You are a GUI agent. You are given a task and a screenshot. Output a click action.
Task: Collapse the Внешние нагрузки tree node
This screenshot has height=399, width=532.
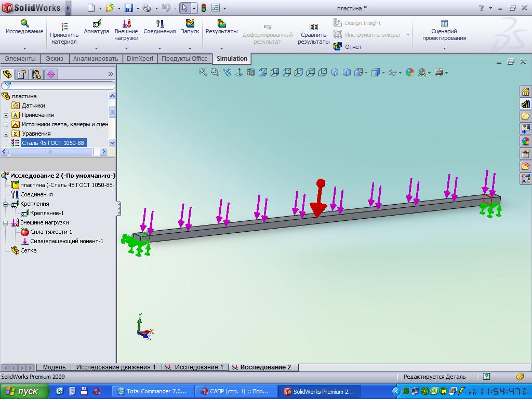6,223
